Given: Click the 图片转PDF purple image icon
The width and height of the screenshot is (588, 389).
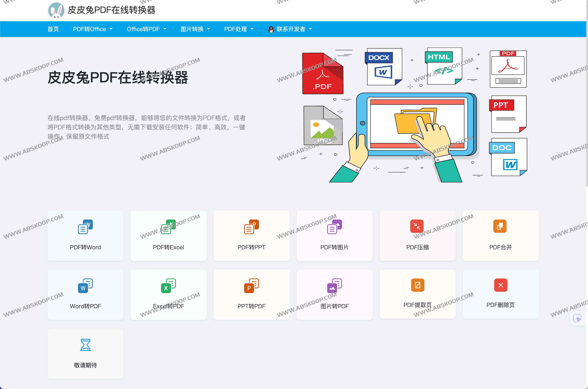Looking at the screenshot, I should [334, 286].
